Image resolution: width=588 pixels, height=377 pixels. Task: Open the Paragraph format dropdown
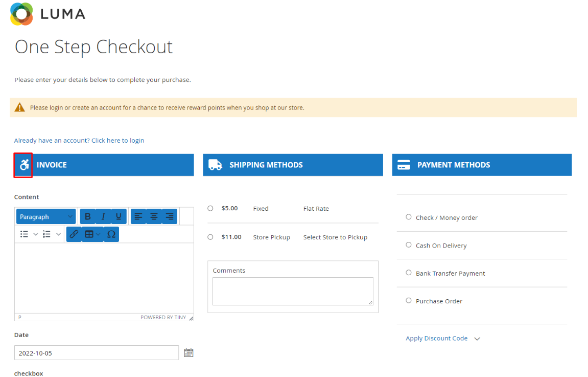[46, 217]
